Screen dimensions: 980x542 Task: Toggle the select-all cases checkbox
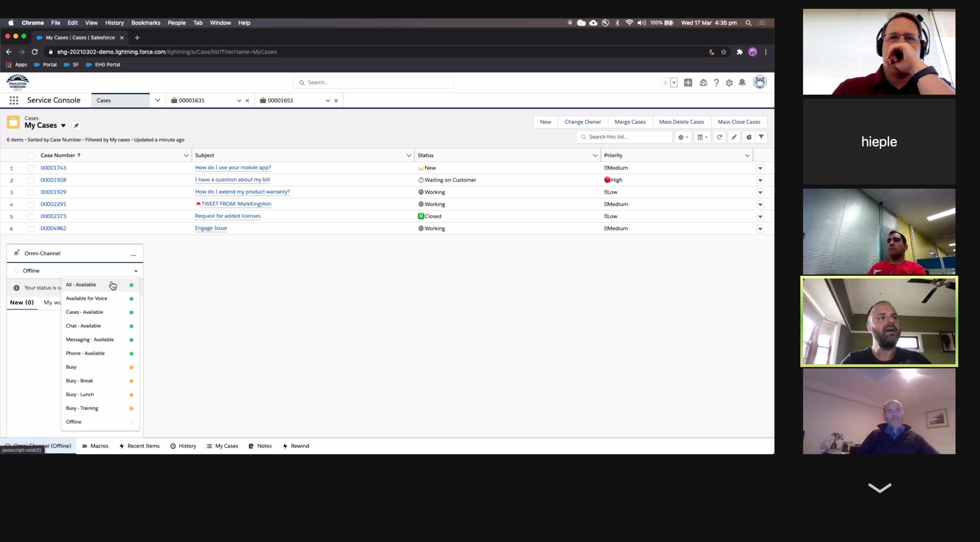[x=31, y=155]
